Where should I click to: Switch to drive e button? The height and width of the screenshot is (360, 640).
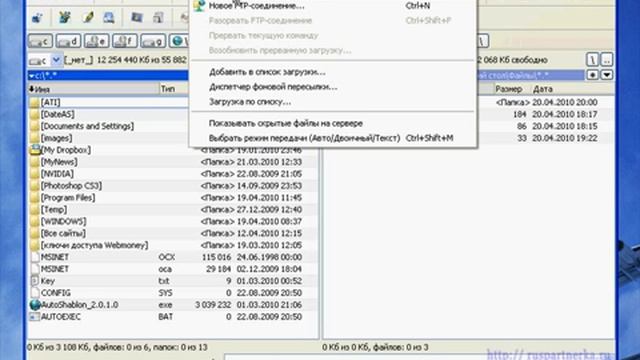click(96, 41)
